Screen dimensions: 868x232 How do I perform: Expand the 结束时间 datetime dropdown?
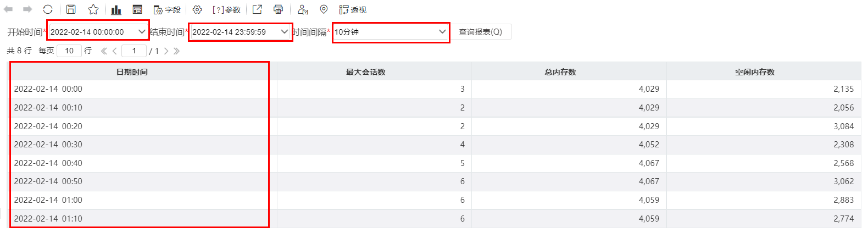click(x=240, y=32)
